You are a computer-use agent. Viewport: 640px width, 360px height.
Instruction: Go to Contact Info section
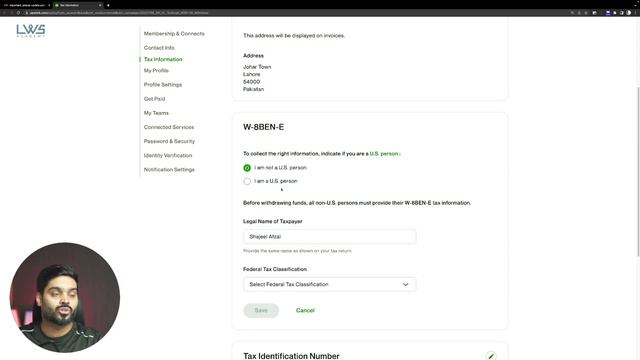(159, 48)
